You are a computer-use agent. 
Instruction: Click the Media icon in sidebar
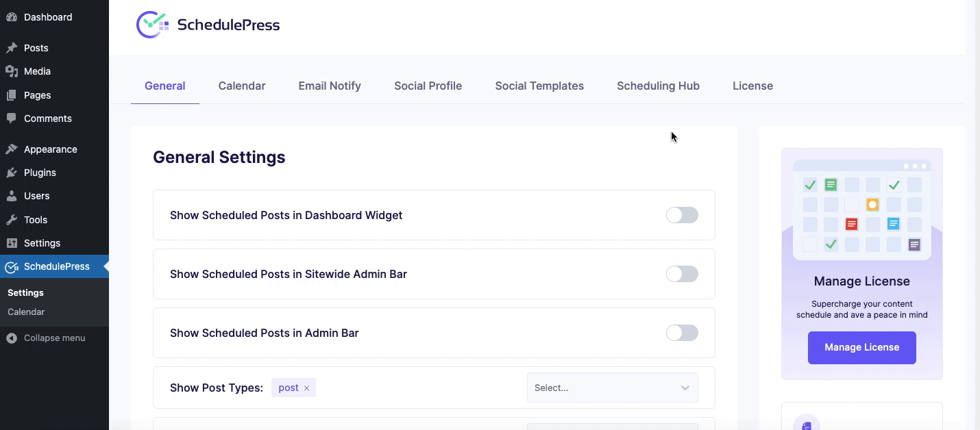point(12,71)
